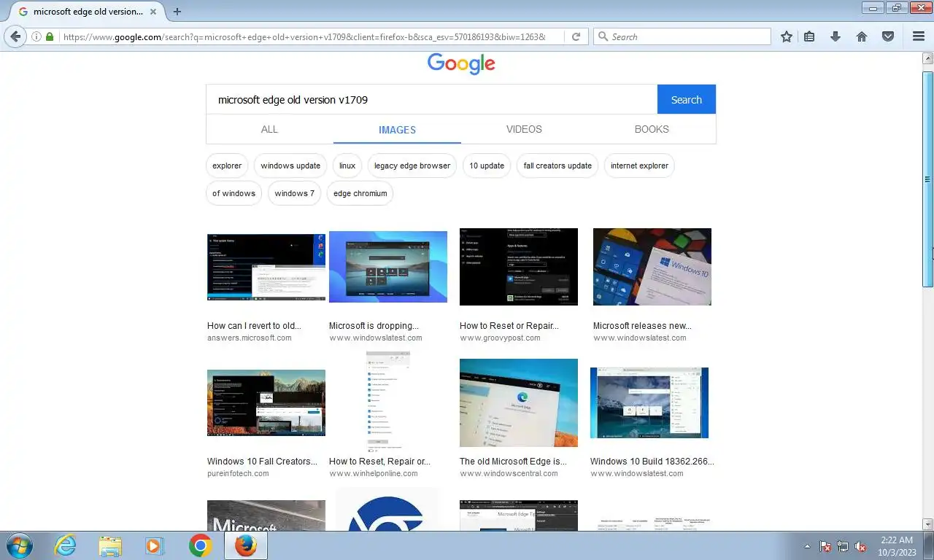Go to the Firefox Home icon

[x=862, y=36]
